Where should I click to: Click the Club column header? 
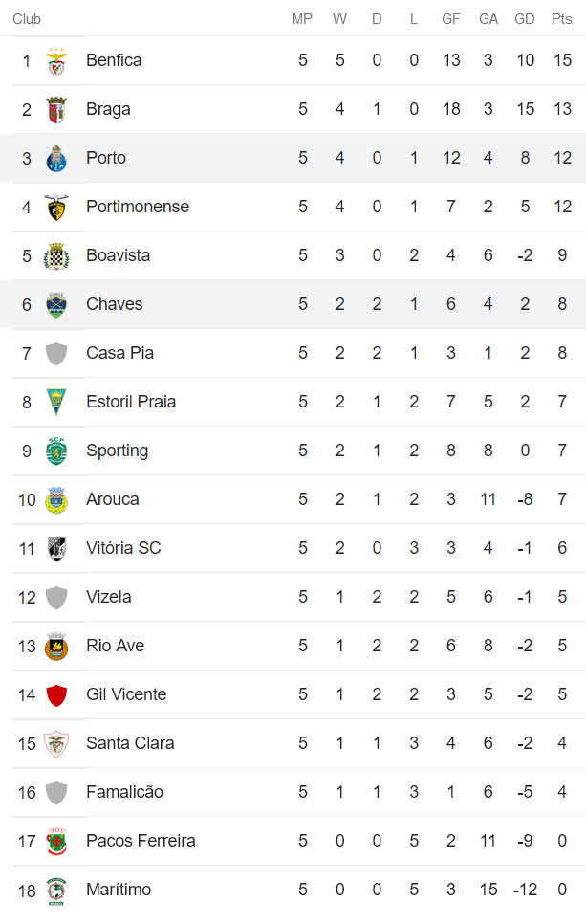[x=27, y=19]
